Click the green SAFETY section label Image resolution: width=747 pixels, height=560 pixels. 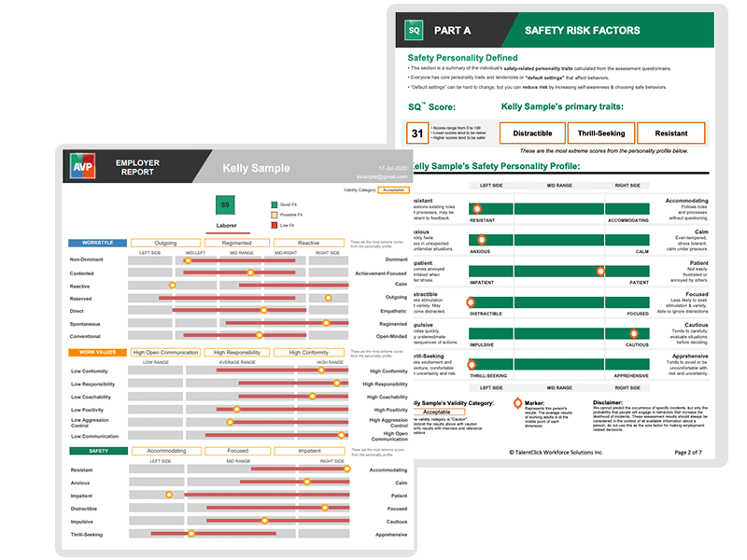coord(99,451)
